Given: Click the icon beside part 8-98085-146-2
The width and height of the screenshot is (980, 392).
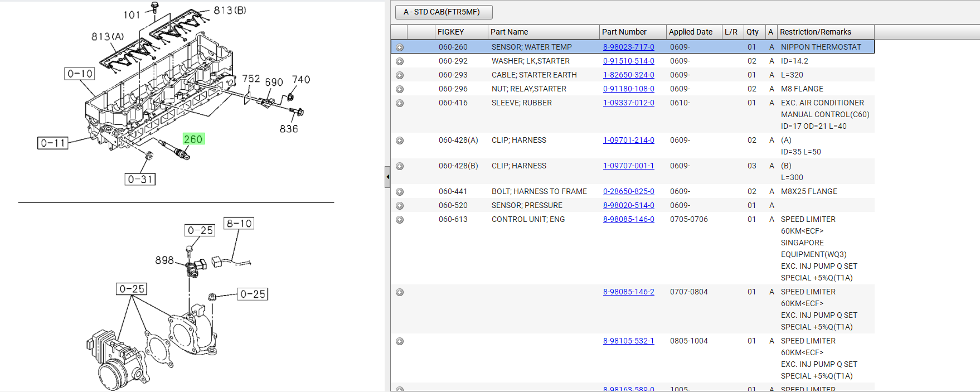Looking at the screenshot, I should pyautogui.click(x=400, y=292).
